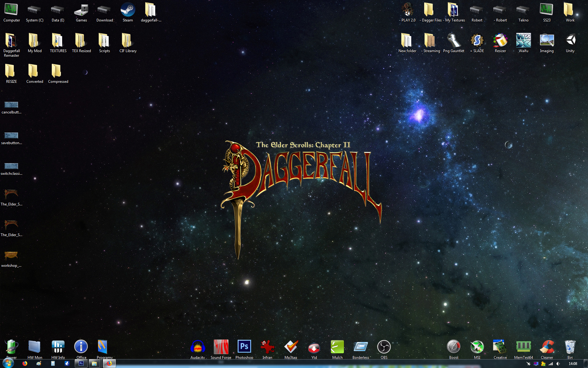Open the Office info icon

[81, 349]
